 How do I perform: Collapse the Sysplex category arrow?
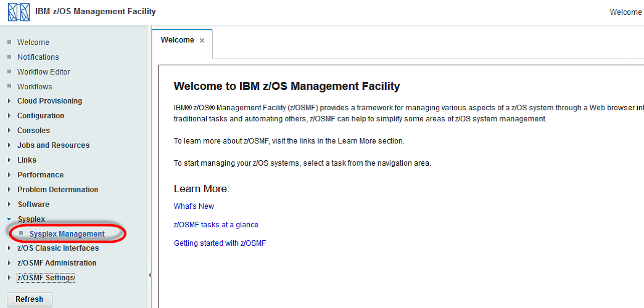(x=9, y=219)
